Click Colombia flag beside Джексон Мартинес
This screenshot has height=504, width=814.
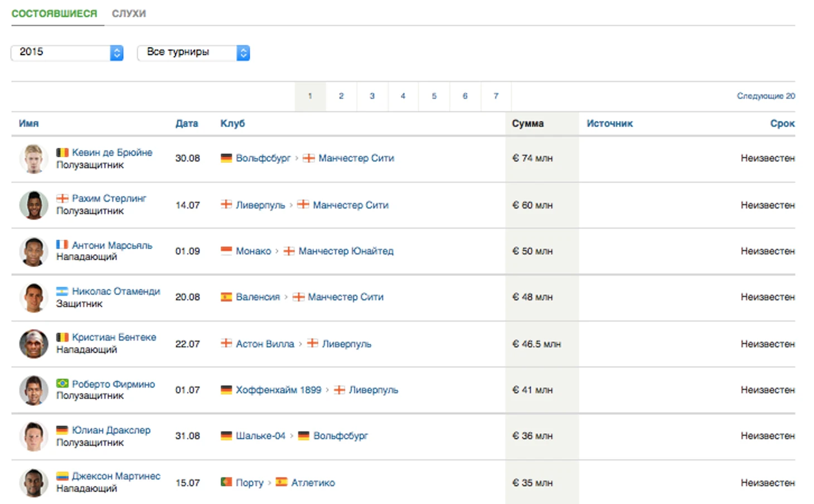(x=62, y=476)
